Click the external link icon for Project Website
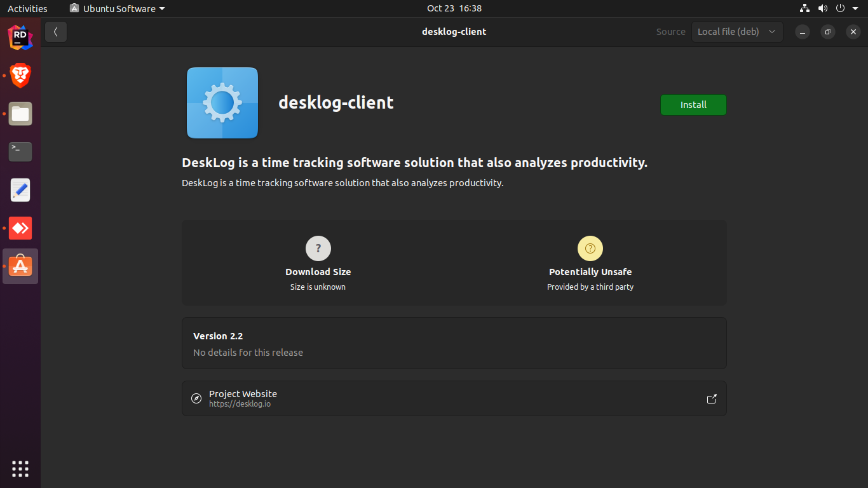Viewport: 868px width, 488px height. (712, 399)
